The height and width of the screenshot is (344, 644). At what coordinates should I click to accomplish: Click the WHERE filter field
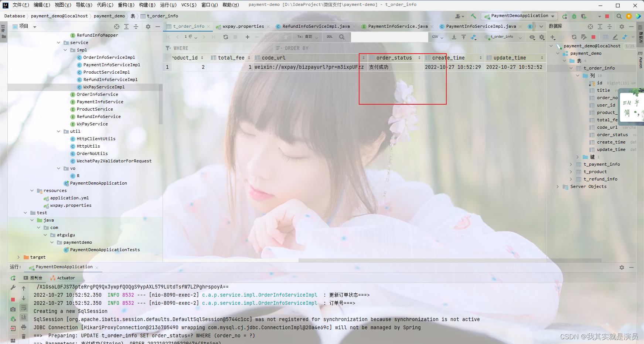(x=219, y=48)
